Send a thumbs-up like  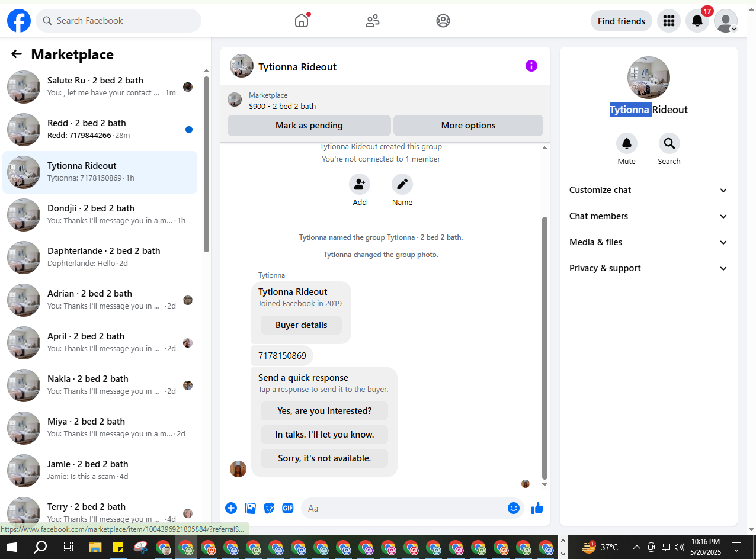point(537,508)
